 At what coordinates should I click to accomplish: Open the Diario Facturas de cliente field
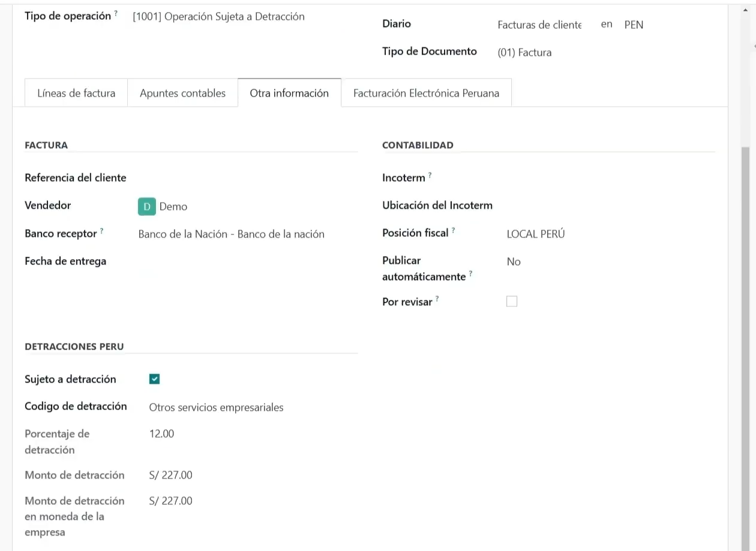[540, 25]
